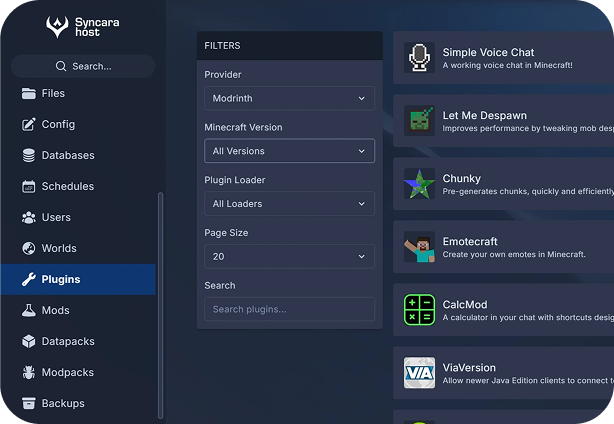Click the Mods flask icon
The width and height of the screenshot is (614, 424).
click(x=29, y=310)
